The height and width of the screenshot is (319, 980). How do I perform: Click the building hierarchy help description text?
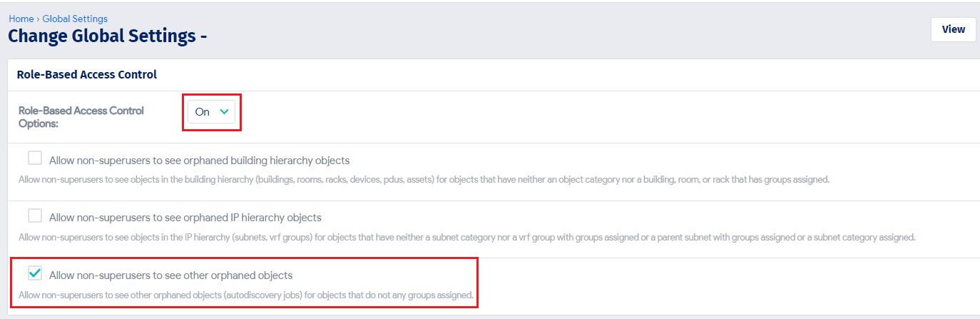424,180
